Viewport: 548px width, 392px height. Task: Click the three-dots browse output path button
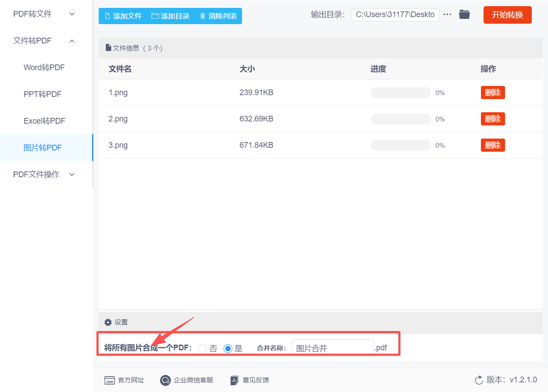coord(447,14)
